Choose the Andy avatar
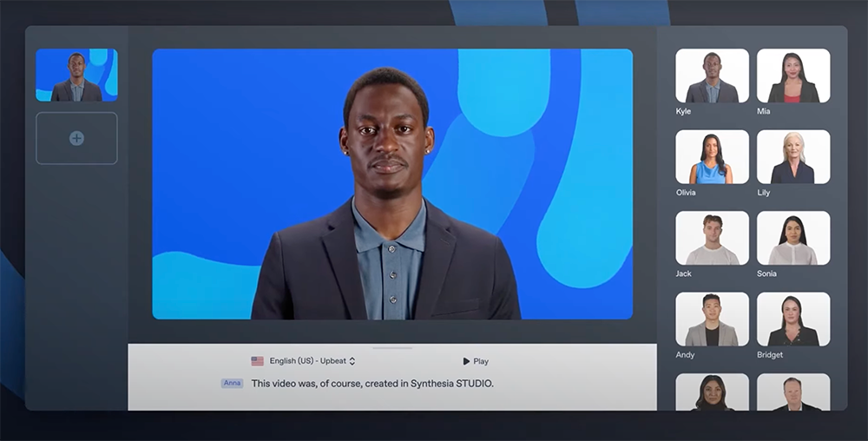The width and height of the screenshot is (868, 441). click(712, 319)
